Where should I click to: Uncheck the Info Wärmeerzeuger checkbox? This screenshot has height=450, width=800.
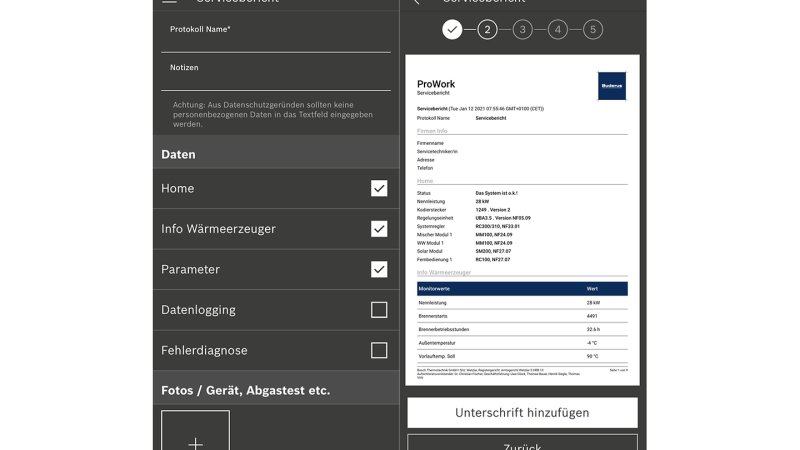point(379,229)
